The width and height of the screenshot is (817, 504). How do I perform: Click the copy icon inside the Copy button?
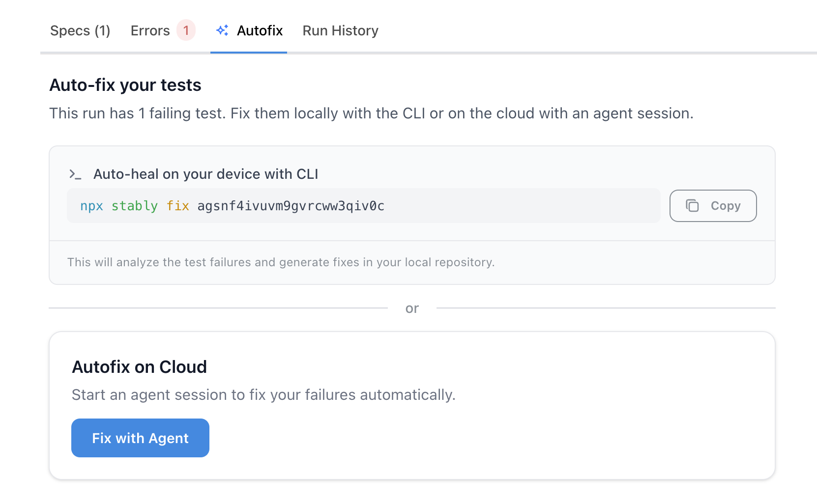pyautogui.click(x=693, y=206)
